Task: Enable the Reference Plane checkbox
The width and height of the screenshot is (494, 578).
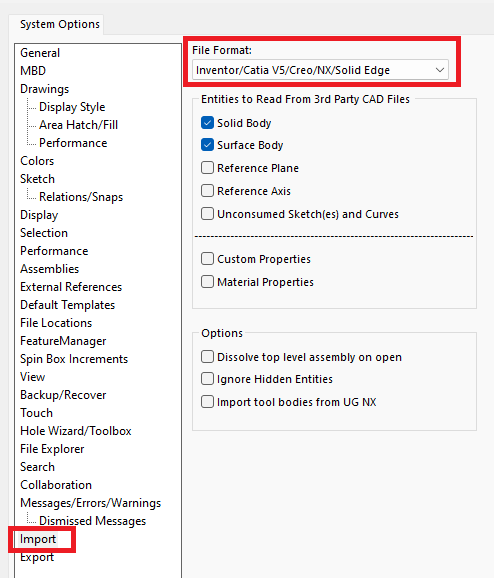Action: point(207,168)
